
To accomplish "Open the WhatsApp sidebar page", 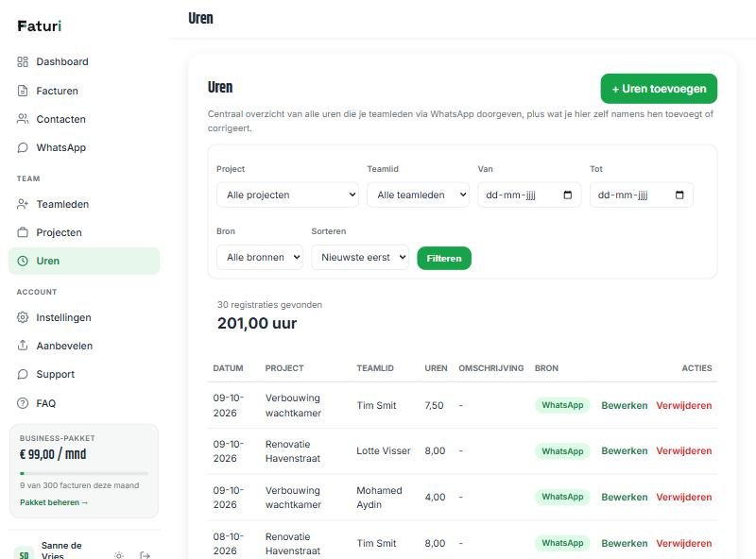I will tap(84, 147).
